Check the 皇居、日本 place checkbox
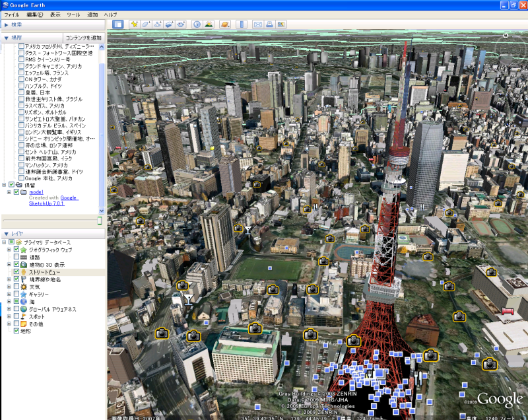Image resolution: width=528 pixels, height=420 pixels. coord(21,92)
